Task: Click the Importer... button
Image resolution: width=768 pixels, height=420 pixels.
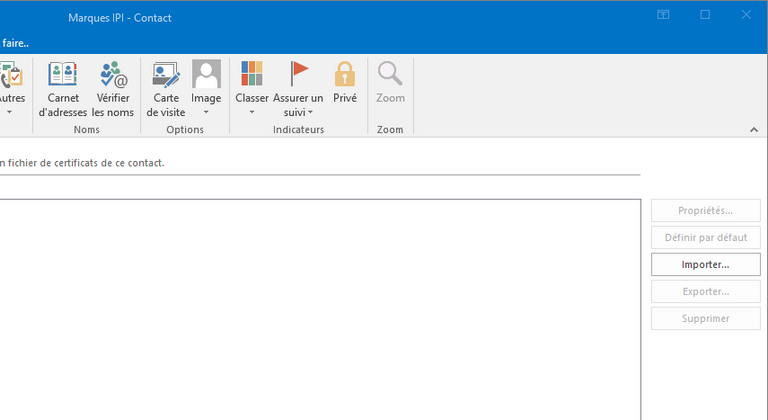Action: 705,265
